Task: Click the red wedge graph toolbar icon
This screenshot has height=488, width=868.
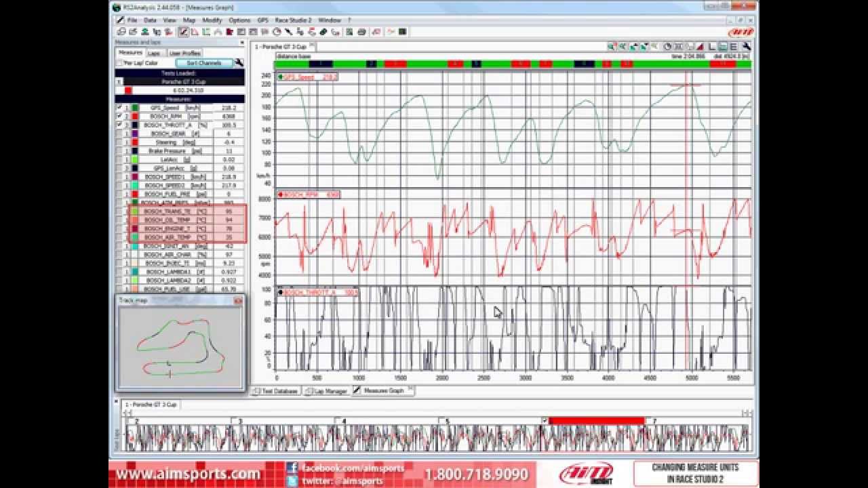Action: 701,47
